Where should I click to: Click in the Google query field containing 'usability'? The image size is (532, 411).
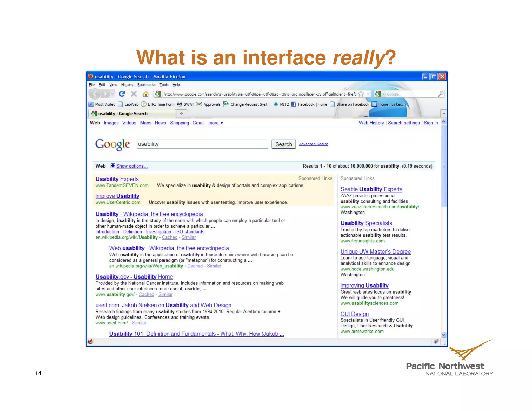click(x=202, y=144)
